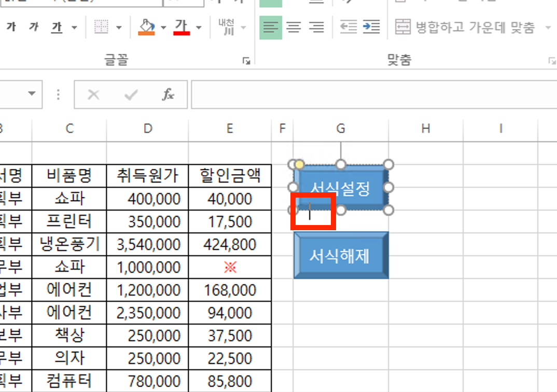Expand the font color dropdown arrow
This screenshot has width=557, height=392.
pos(199,27)
